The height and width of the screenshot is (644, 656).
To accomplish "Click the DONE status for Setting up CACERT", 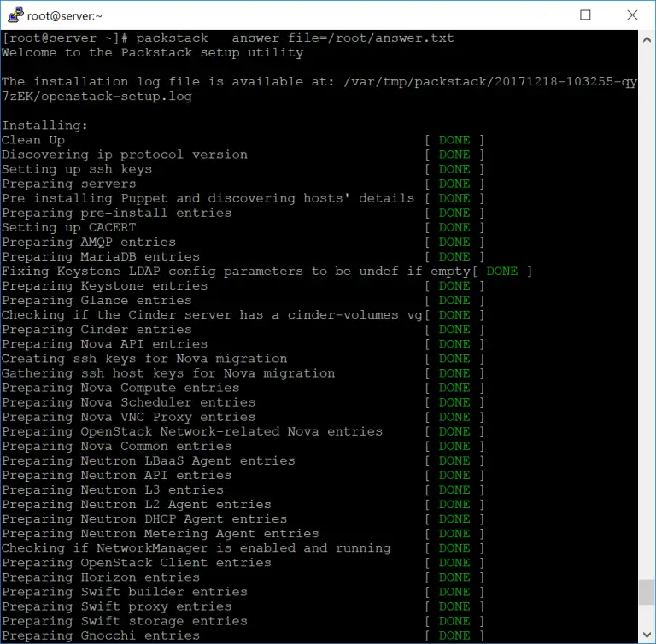I will pyautogui.click(x=454, y=228).
